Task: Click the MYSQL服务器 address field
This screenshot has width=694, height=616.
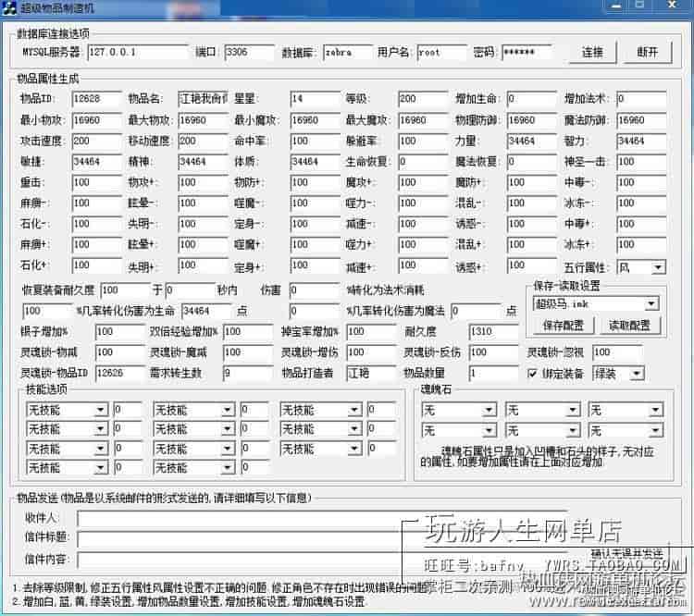Action: pyautogui.click(x=151, y=52)
